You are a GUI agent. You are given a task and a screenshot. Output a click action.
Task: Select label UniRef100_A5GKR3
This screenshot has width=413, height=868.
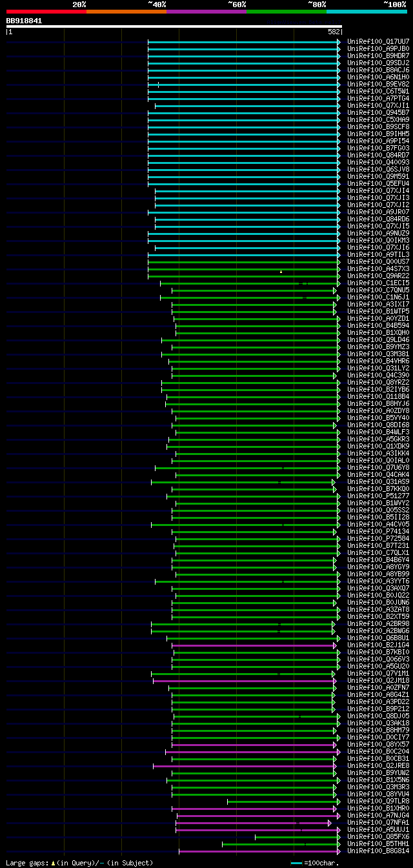coord(378,439)
